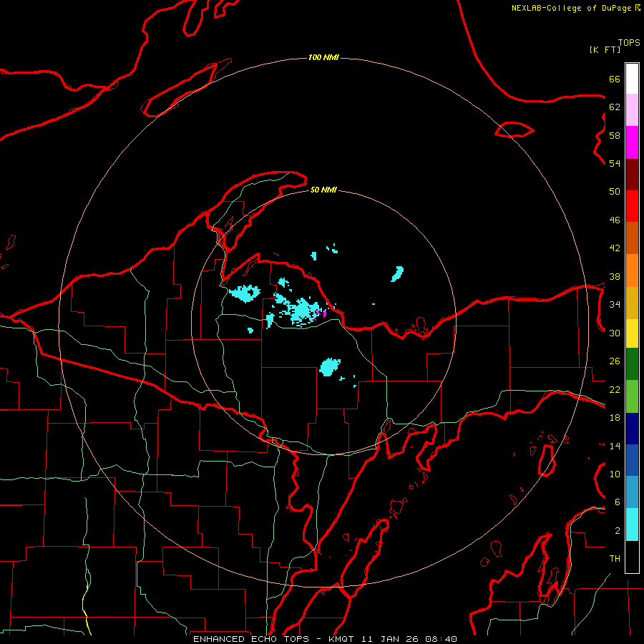The width and height of the screenshot is (644, 644).
Task: Select the dark red legend swatch
Action: (x=632, y=175)
